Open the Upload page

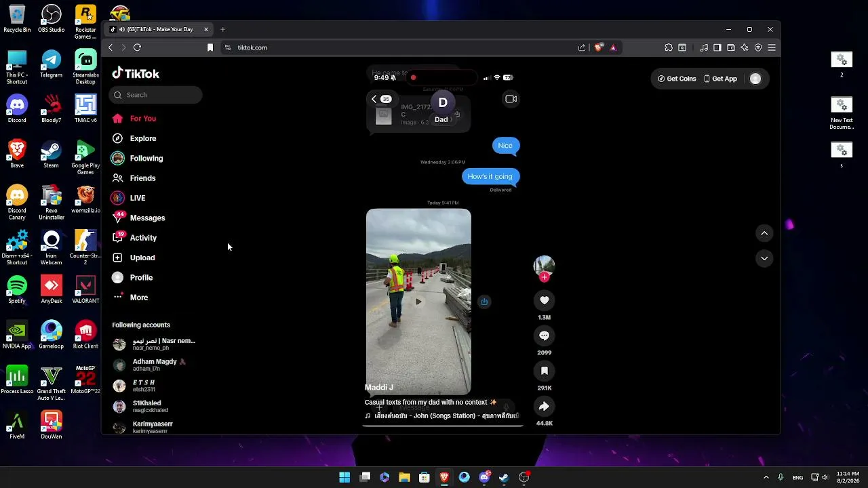tap(134, 258)
